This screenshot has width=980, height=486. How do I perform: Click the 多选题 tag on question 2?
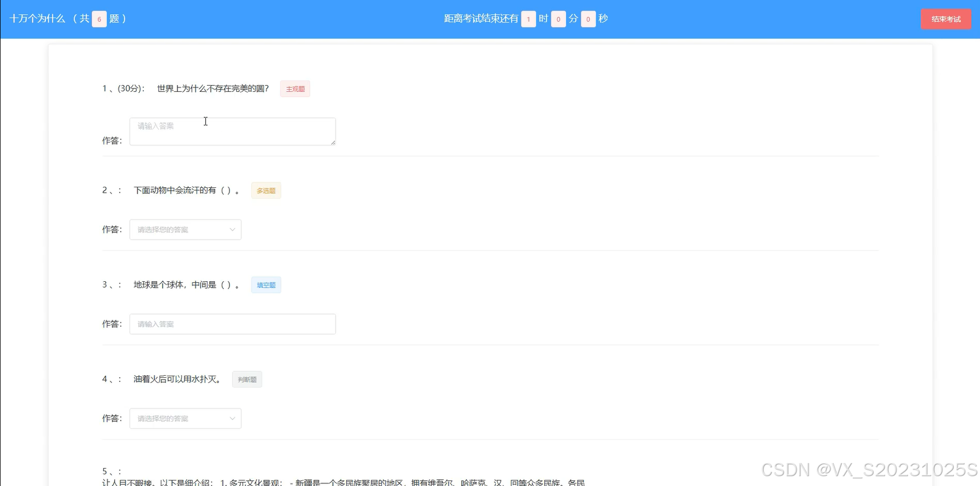click(x=266, y=191)
